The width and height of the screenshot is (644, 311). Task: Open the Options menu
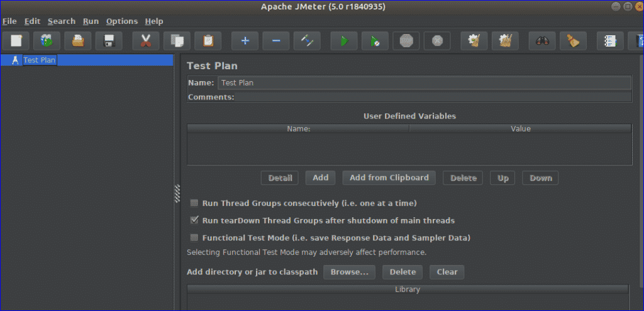coord(122,21)
